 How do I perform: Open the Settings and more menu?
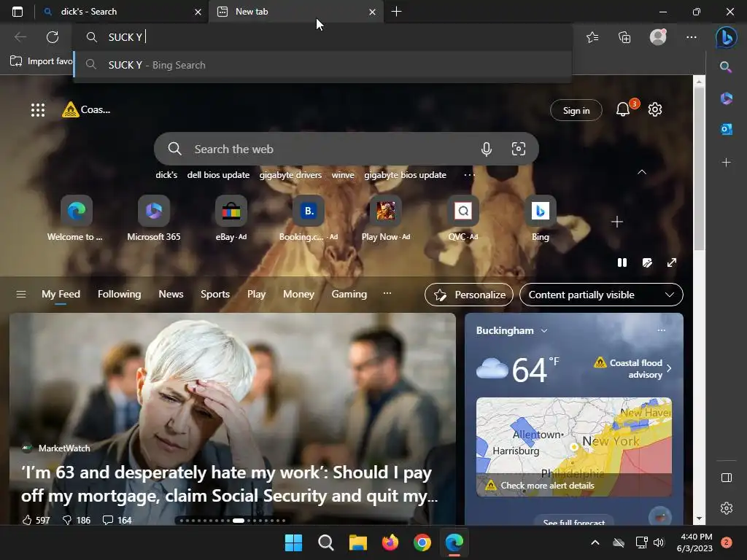[x=692, y=37]
